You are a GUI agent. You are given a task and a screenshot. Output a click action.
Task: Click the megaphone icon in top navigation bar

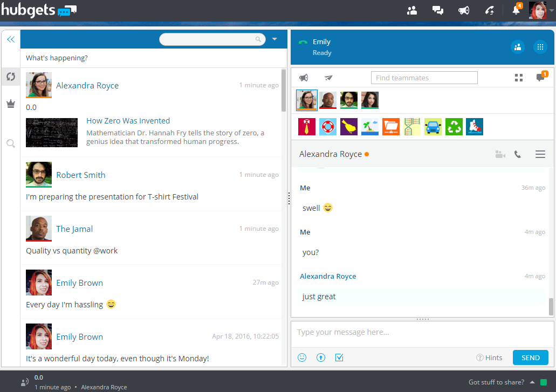463,10
